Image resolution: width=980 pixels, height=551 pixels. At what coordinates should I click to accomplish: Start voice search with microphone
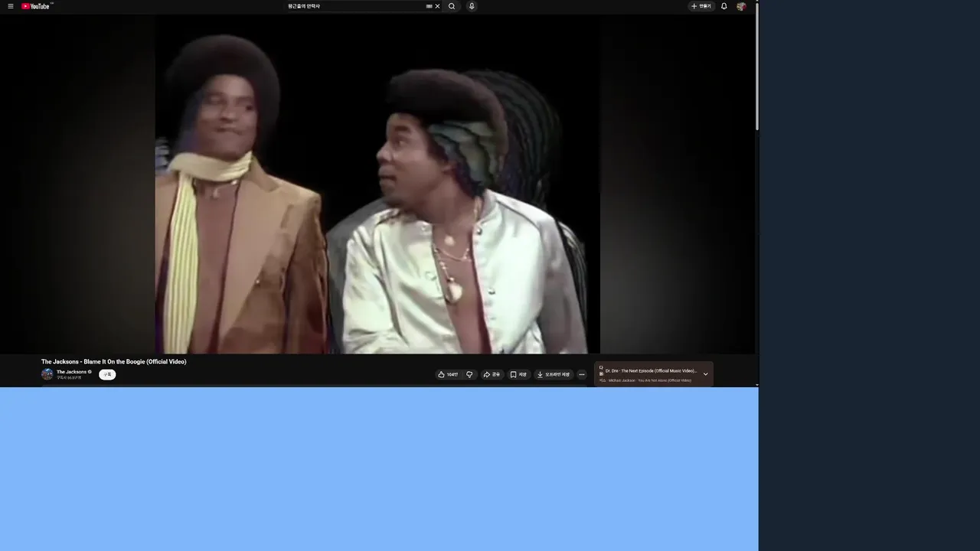point(472,6)
